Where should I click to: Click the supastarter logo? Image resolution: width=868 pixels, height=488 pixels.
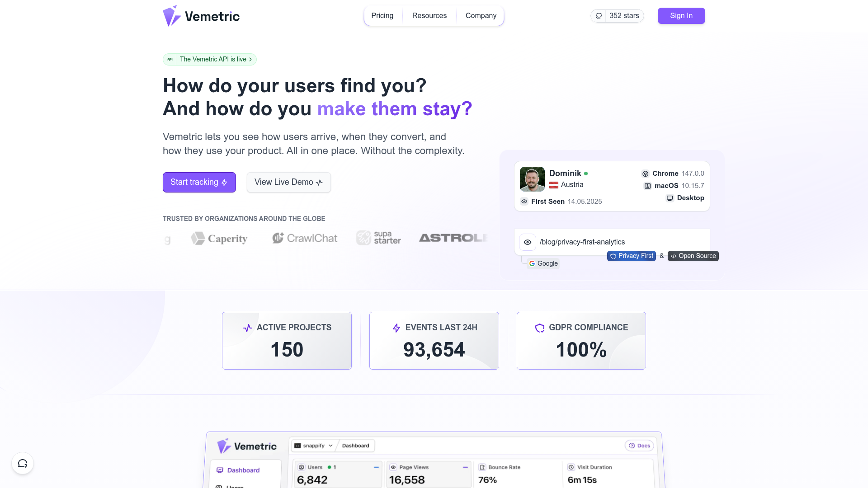tap(378, 238)
